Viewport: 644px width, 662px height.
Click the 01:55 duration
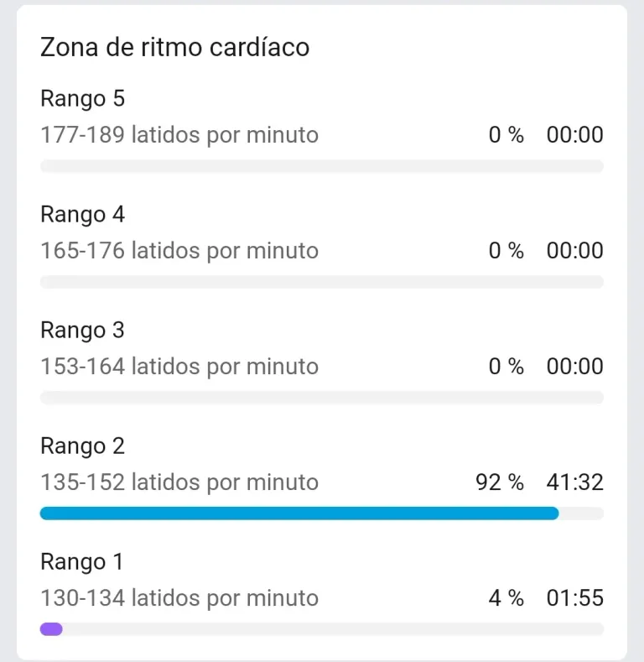pos(574,598)
